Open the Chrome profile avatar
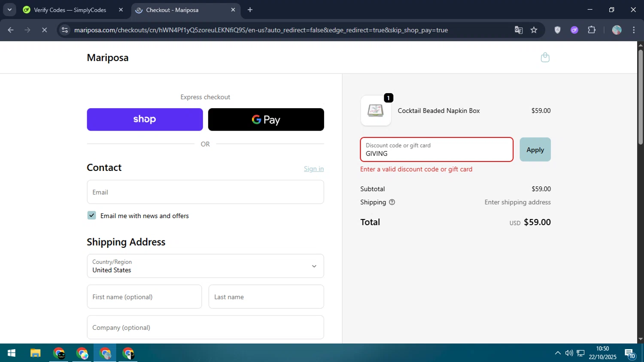Viewport: 644px width, 362px height. (617, 30)
